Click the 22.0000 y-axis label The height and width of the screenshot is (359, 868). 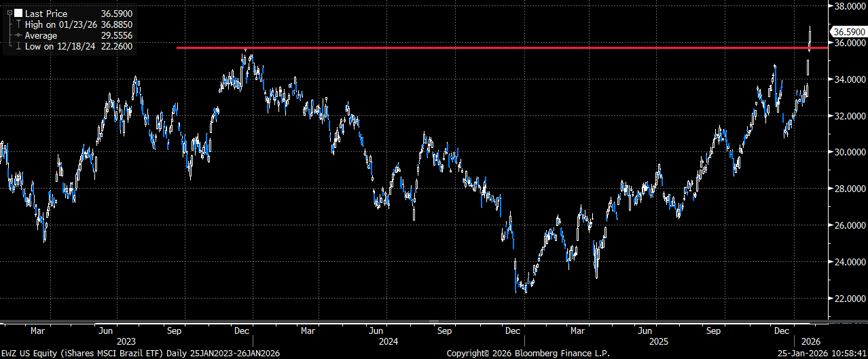(x=850, y=298)
